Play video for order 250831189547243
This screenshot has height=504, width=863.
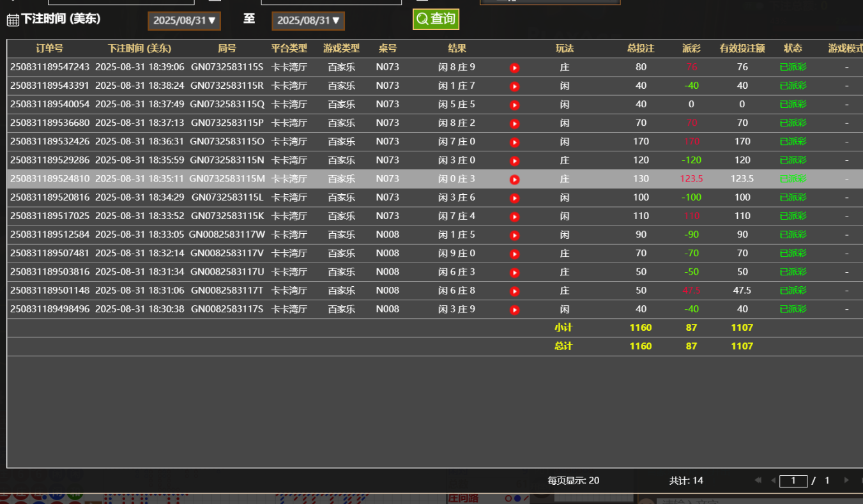(x=514, y=68)
